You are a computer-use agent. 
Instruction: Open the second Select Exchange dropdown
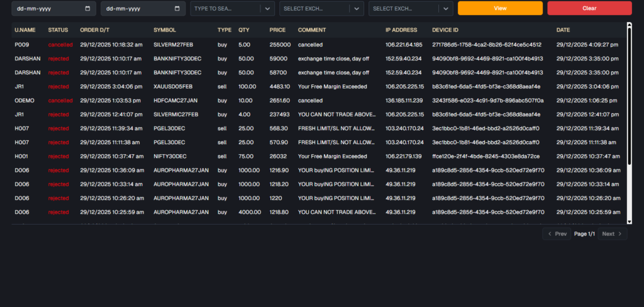coord(446,9)
